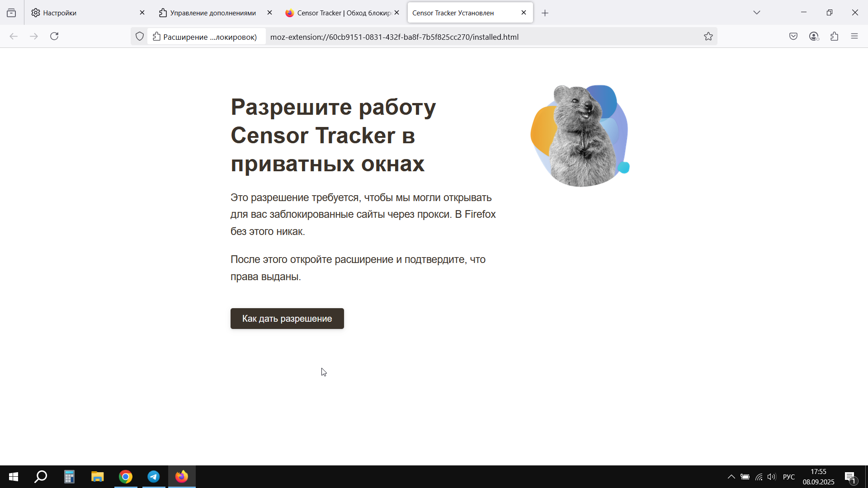Switch to Telegram in taskbar
The image size is (868, 488).
coord(154,477)
